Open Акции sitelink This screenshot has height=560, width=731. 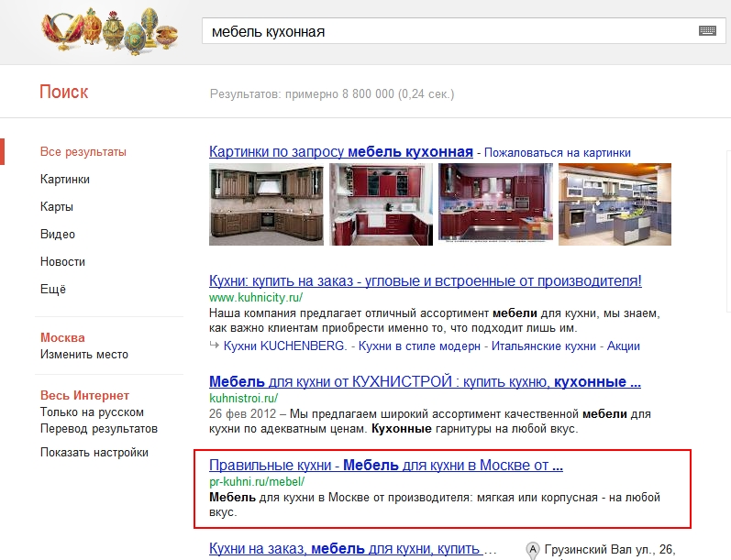click(x=624, y=346)
